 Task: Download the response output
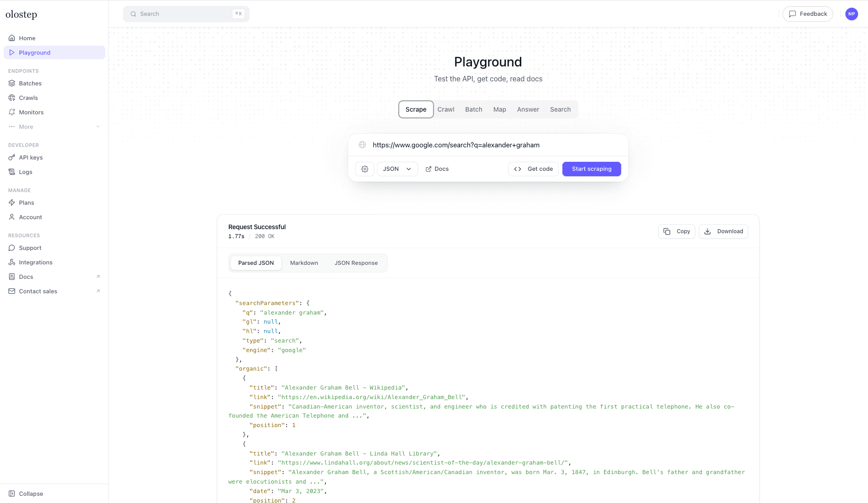tap(723, 231)
